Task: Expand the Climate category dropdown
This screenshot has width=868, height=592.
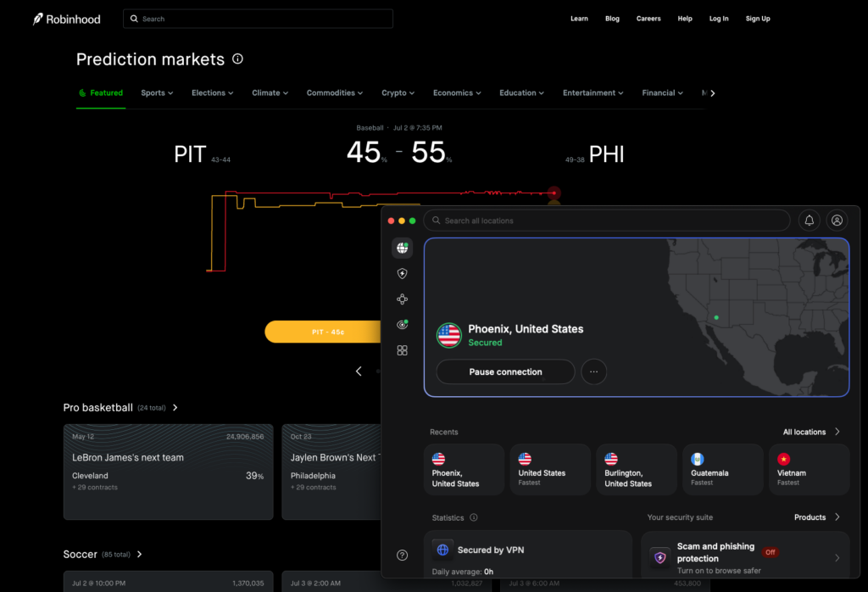Action: [270, 93]
